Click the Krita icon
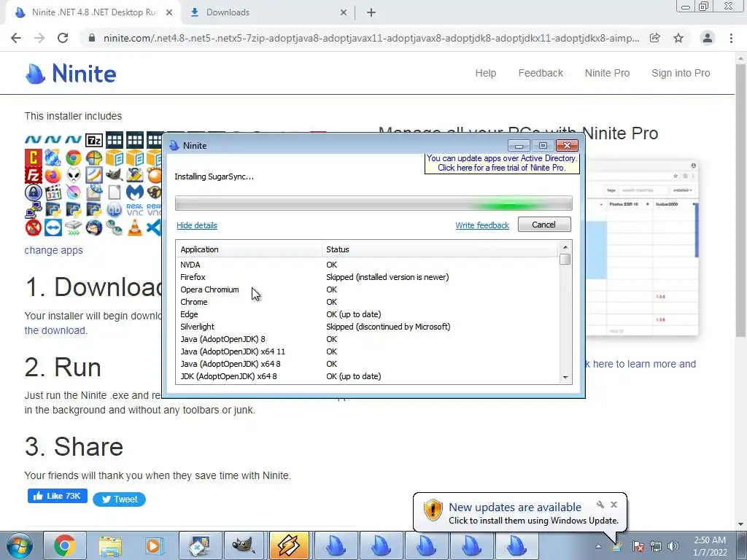747x560 pixels. [74, 192]
